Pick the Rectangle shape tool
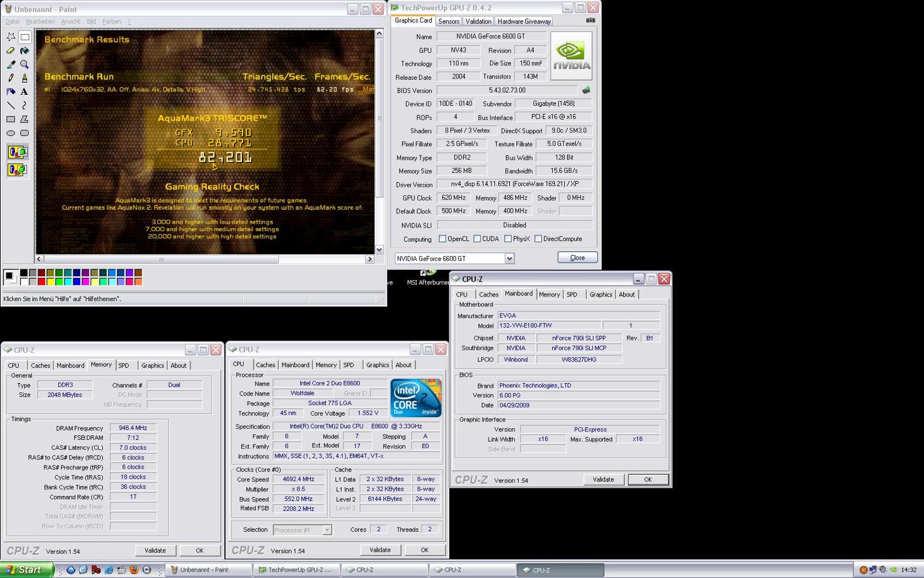This screenshot has width=924, height=578. coord(10,119)
